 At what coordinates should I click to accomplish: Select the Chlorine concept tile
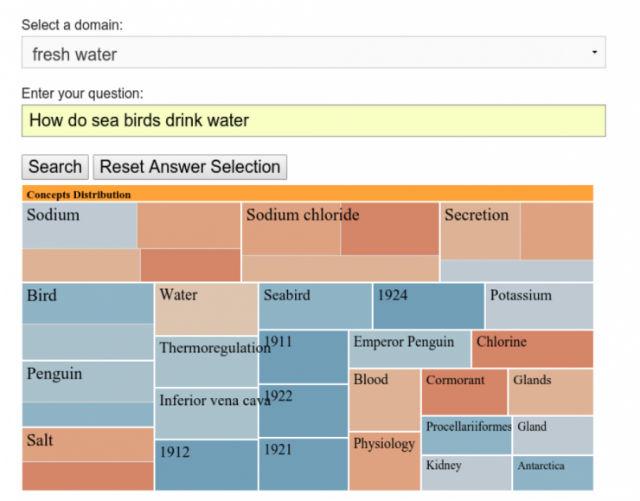point(531,349)
